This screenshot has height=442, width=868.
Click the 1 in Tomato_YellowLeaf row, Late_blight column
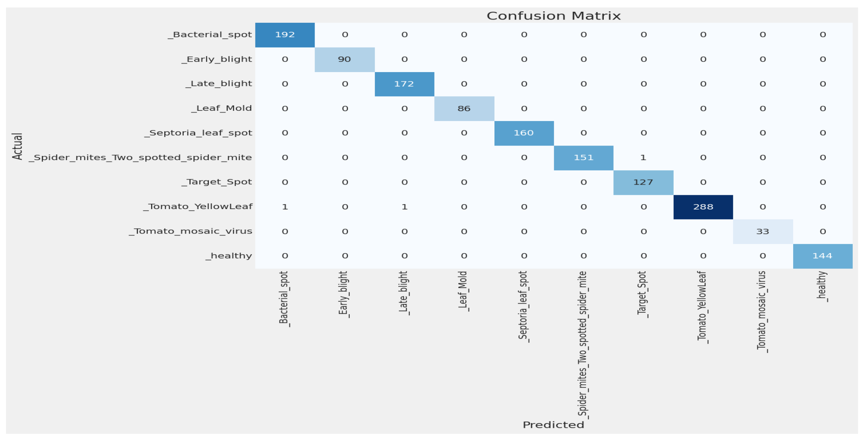pyautogui.click(x=404, y=207)
